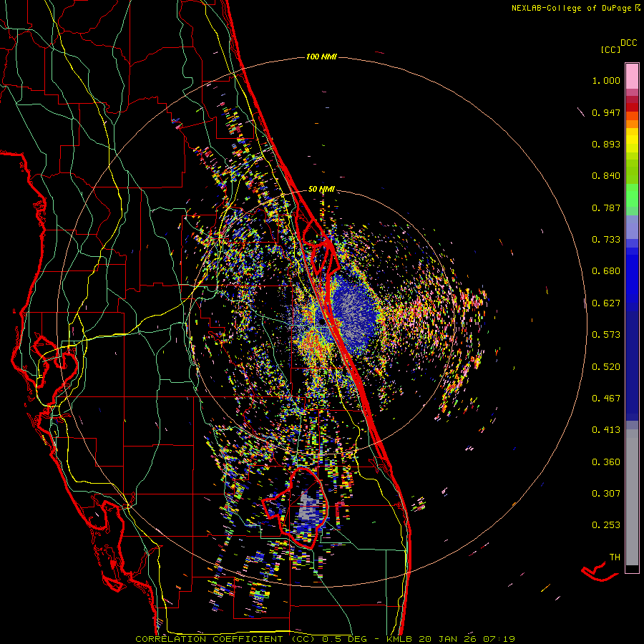Pick the red segment of the color bar

[x=632, y=107]
